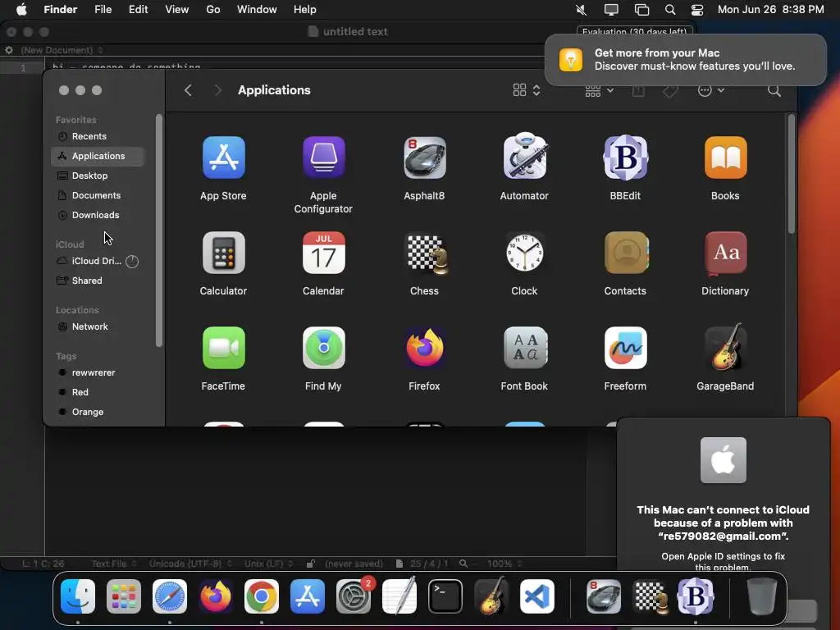
Task: Select Network in Finder sidebar
Action: click(98, 326)
